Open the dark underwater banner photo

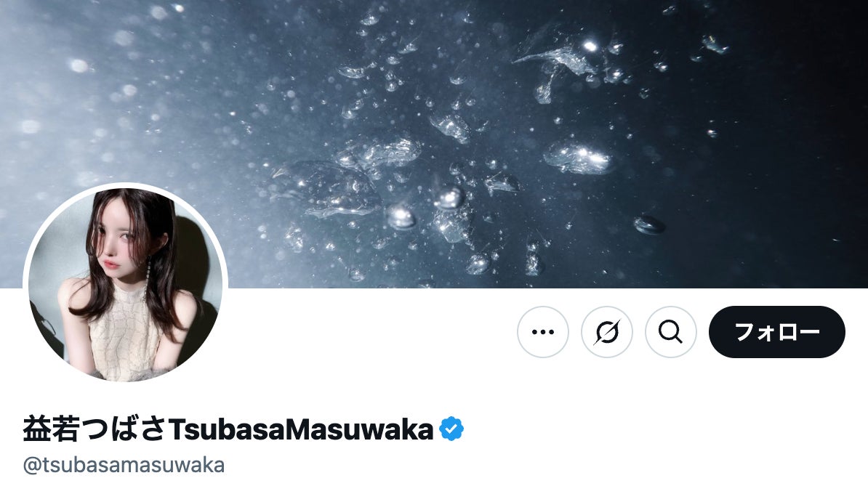[434, 144]
